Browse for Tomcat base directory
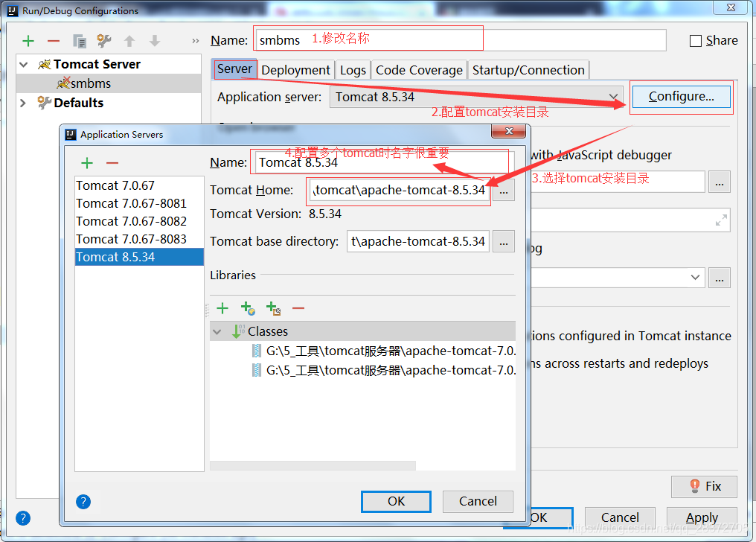756x542 pixels. pyautogui.click(x=504, y=241)
